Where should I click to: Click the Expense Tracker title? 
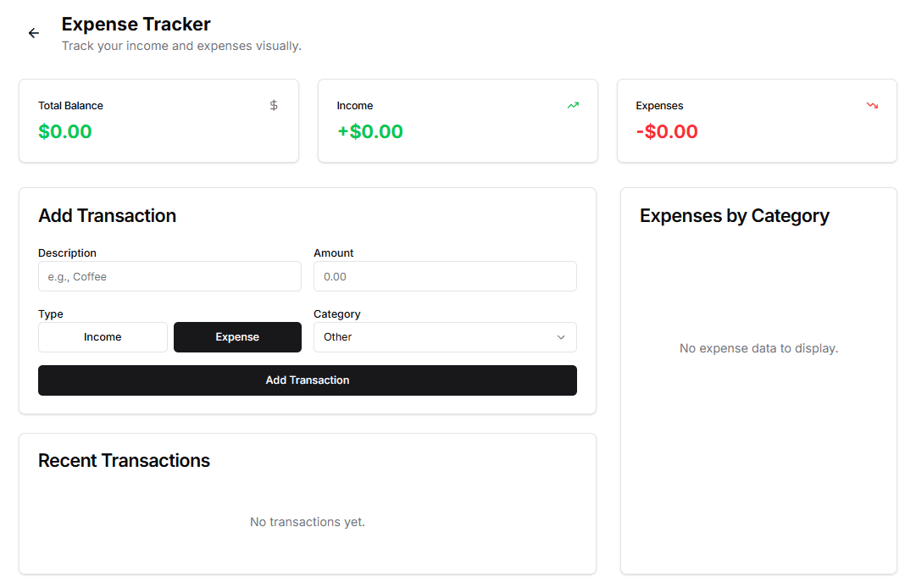click(x=136, y=24)
